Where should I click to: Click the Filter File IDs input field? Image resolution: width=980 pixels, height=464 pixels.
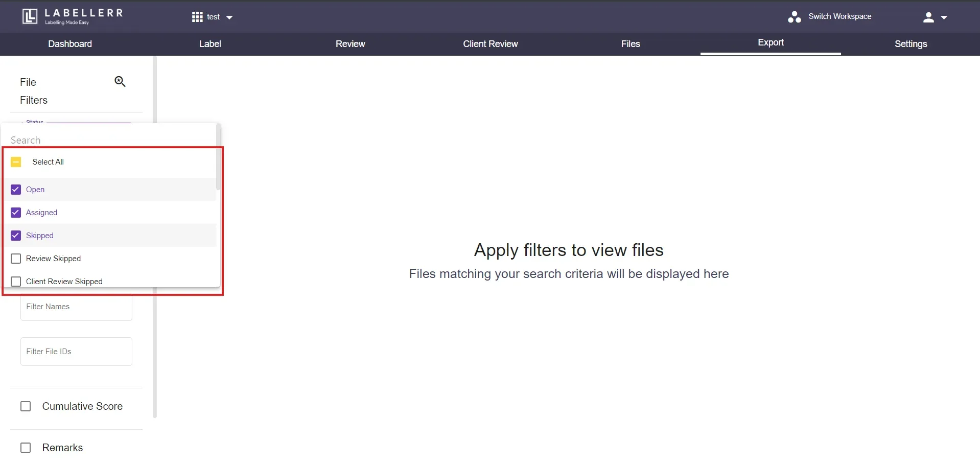tap(76, 352)
